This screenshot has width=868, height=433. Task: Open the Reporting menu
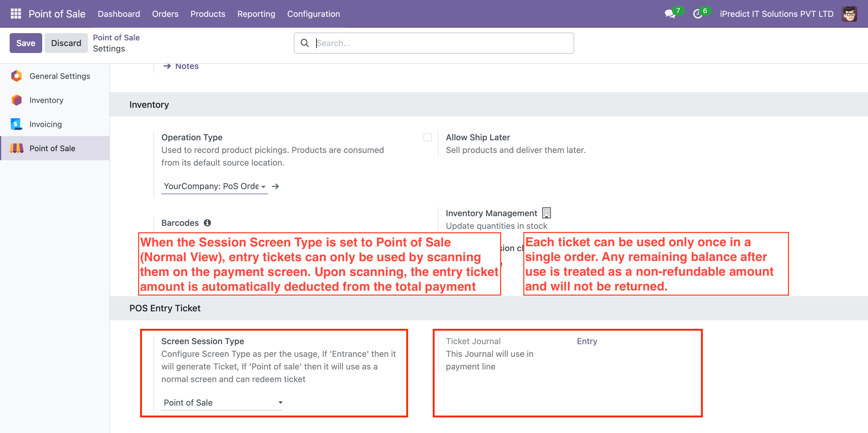click(256, 14)
